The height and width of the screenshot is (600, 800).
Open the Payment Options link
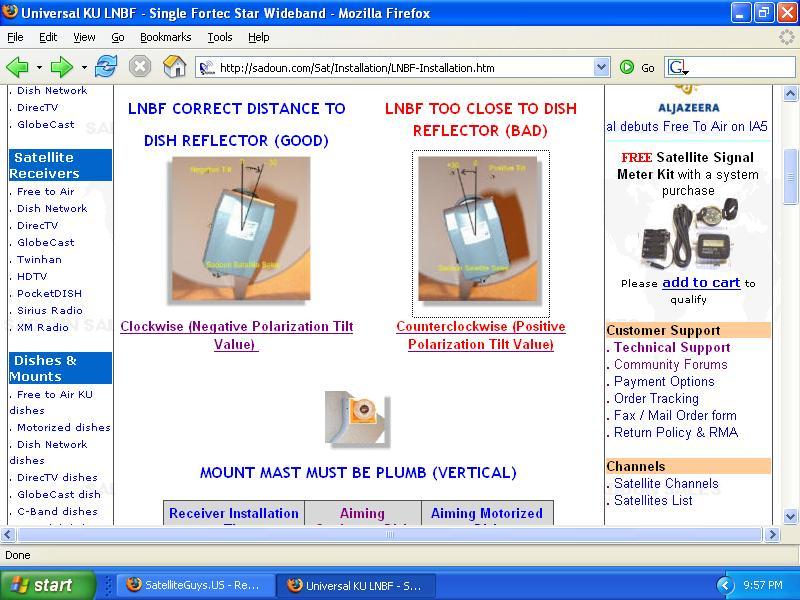[664, 381]
